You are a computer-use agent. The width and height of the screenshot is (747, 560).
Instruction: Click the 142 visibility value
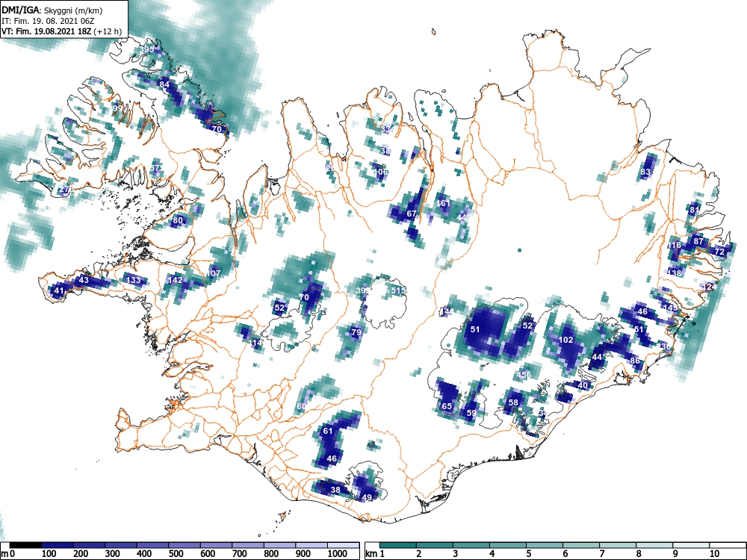point(176,280)
